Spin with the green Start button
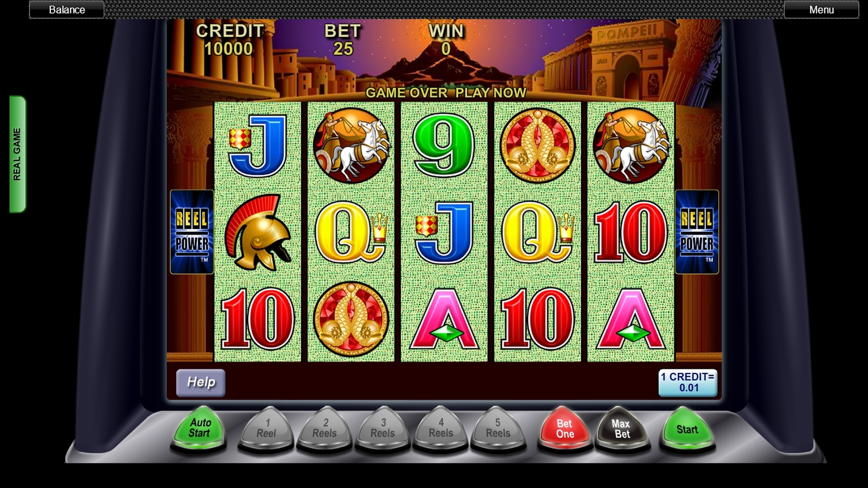Image resolution: width=868 pixels, height=488 pixels. pyautogui.click(x=687, y=429)
